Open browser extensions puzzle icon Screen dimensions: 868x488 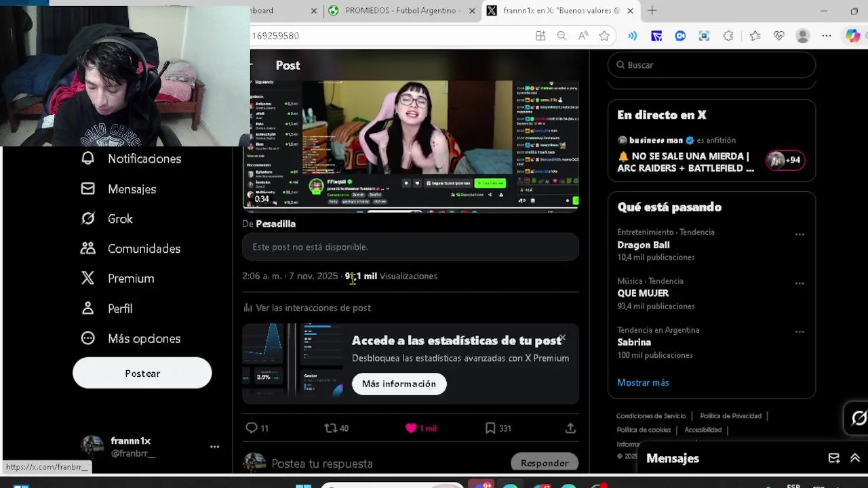click(x=728, y=36)
